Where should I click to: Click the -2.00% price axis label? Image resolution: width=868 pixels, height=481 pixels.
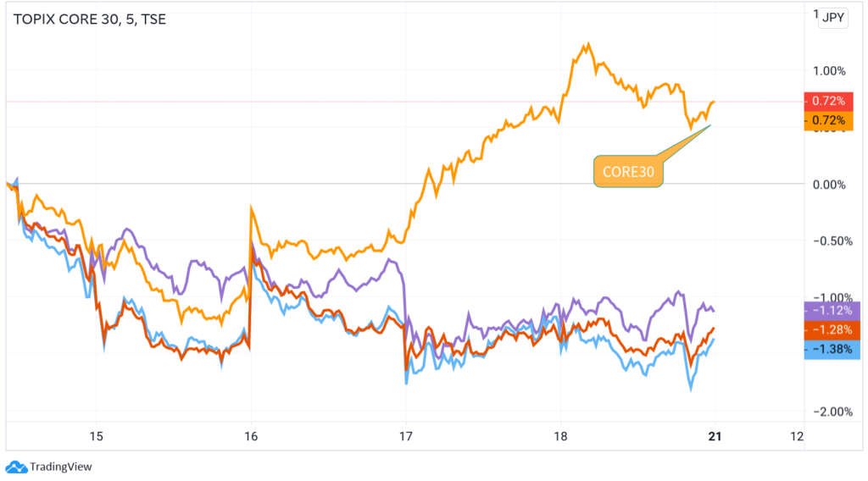click(x=830, y=412)
